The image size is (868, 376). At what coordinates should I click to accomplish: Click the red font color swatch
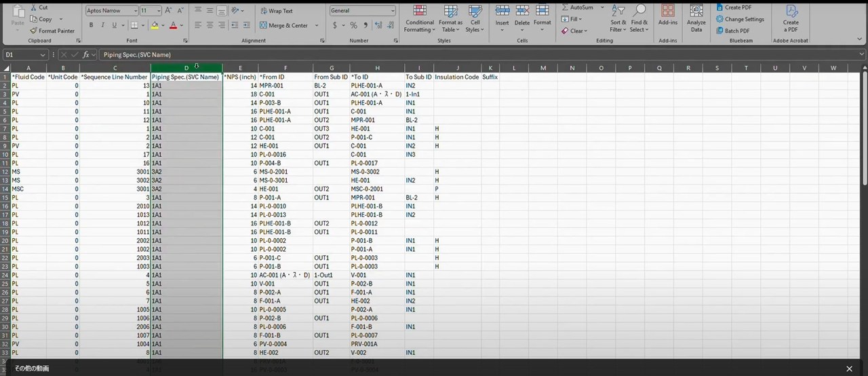[172, 25]
